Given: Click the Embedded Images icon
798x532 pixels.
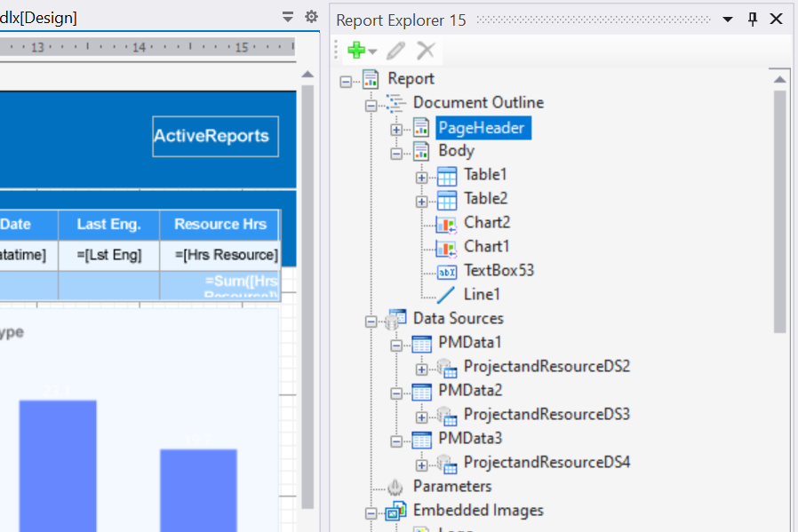Looking at the screenshot, I should [x=396, y=511].
